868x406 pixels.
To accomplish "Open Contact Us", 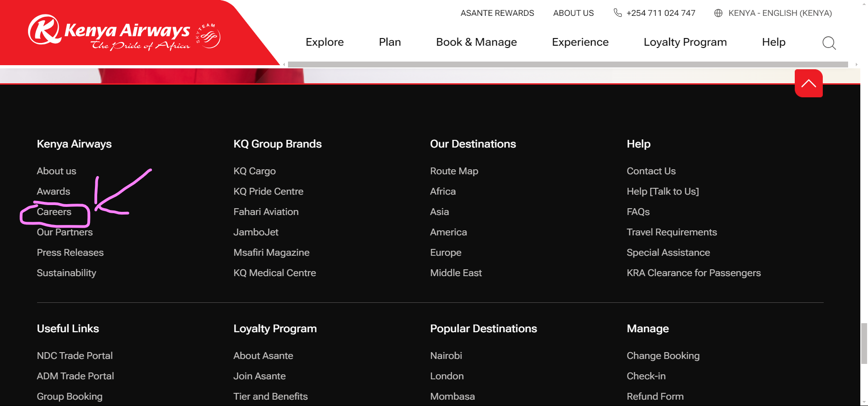I will (651, 171).
